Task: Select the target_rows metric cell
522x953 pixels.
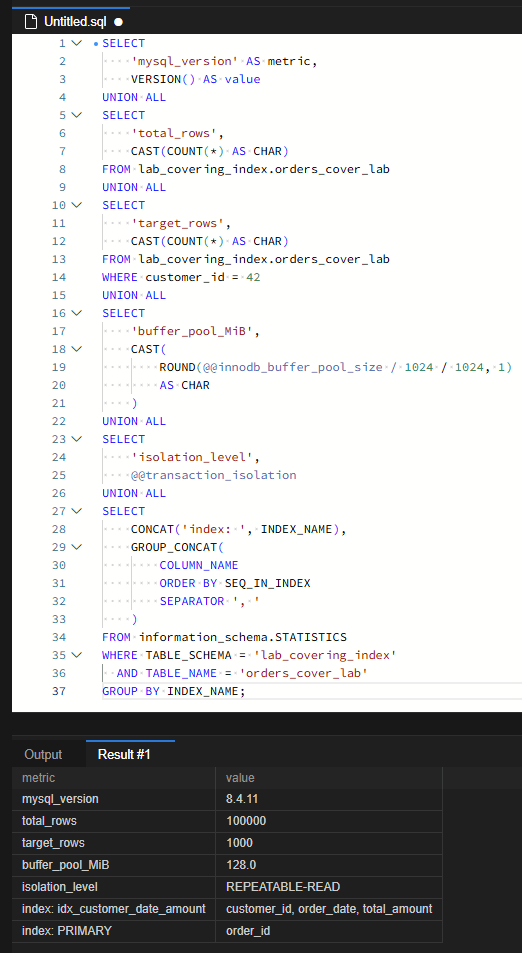Action: (114, 843)
